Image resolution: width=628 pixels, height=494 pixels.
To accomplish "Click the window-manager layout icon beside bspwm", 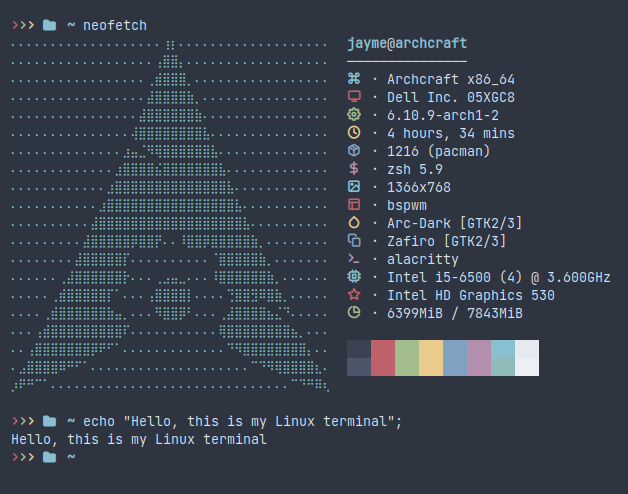I will (354, 204).
